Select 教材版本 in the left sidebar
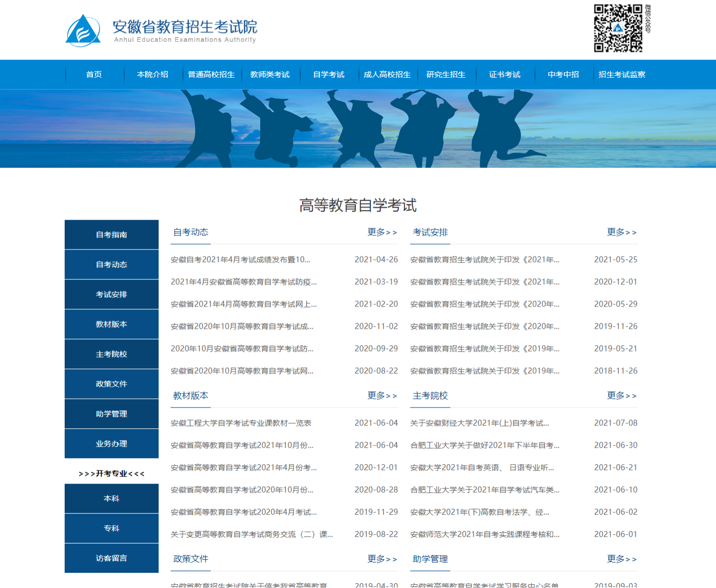This screenshot has height=588, width=716. [x=111, y=324]
